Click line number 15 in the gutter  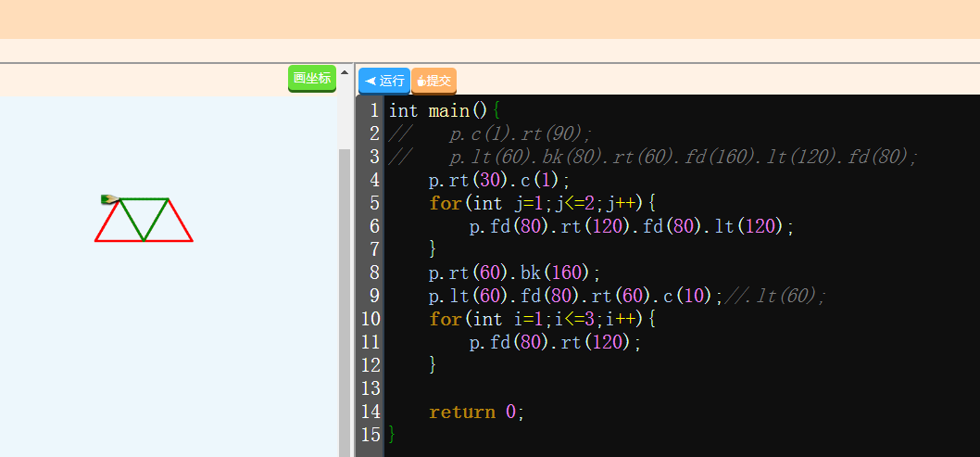point(371,435)
